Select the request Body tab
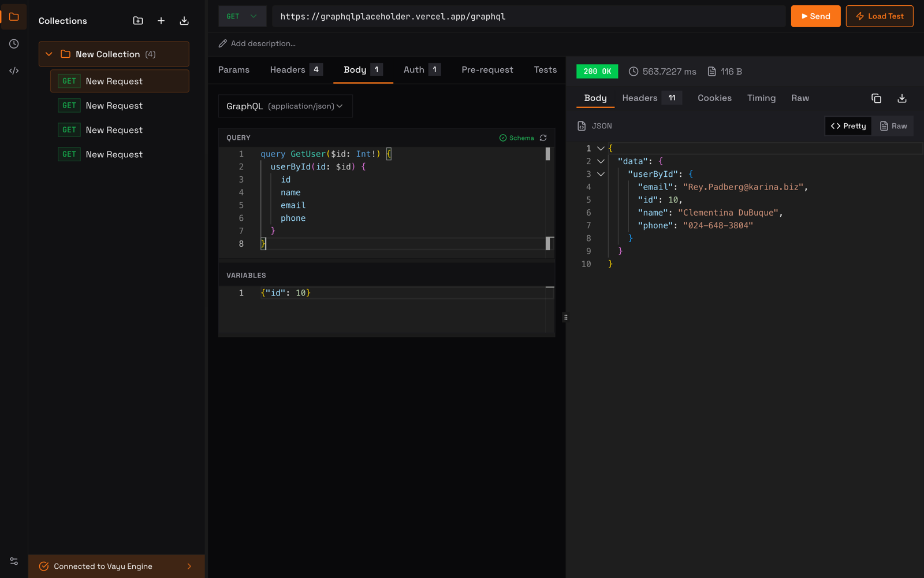Image resolution: width=924 pixels, height=578 pixels. [x=363, y=70]
